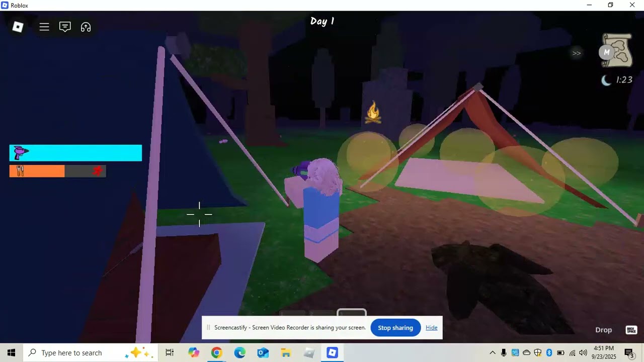Open Windows Security tray icon
The image size is (644, 362).
coord(538,353)
